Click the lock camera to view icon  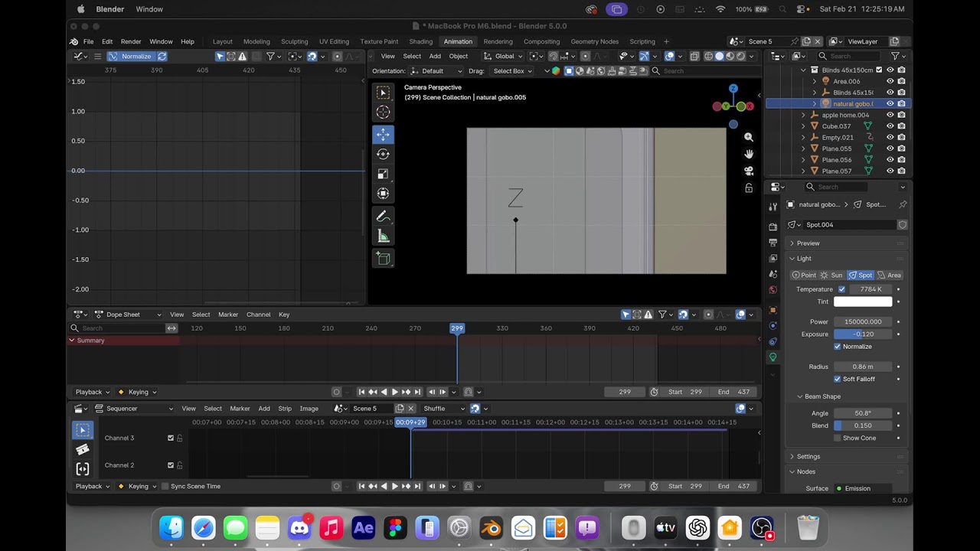(749, 187)
